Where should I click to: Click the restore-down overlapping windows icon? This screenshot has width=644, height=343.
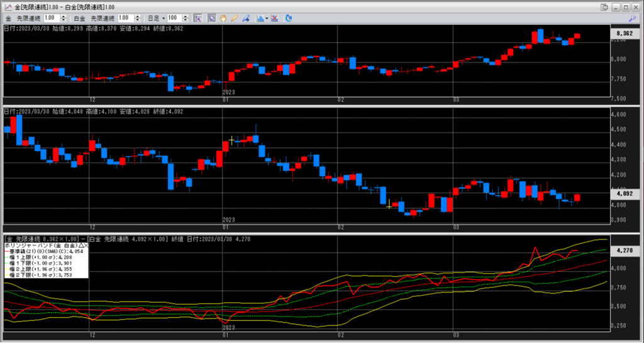pos(604,7)
